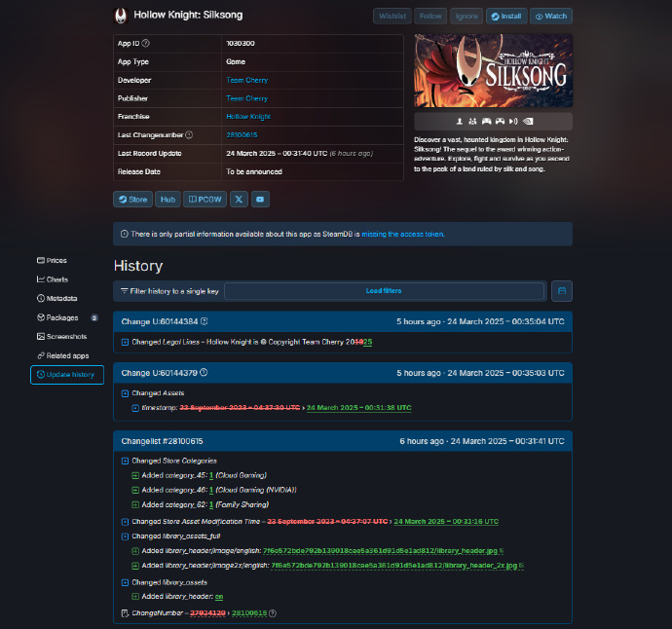Click plus icon for Added category_62
This screenshot has width=672, height=629.
pos(135,504)
